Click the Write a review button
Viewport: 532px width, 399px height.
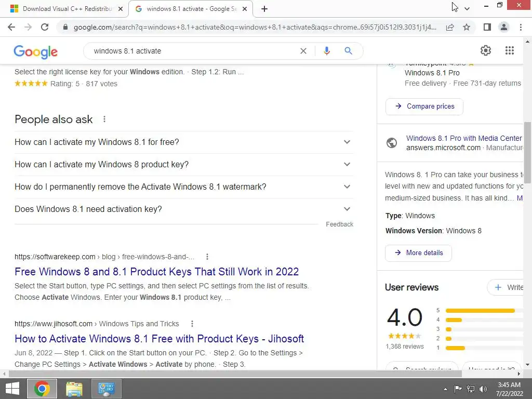pyautogui.click(x=506, y=287)
